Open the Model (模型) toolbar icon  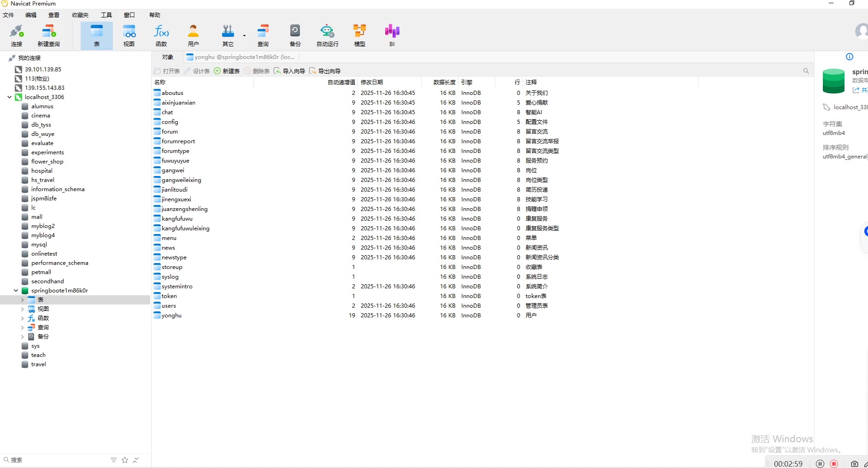point(360,35)
